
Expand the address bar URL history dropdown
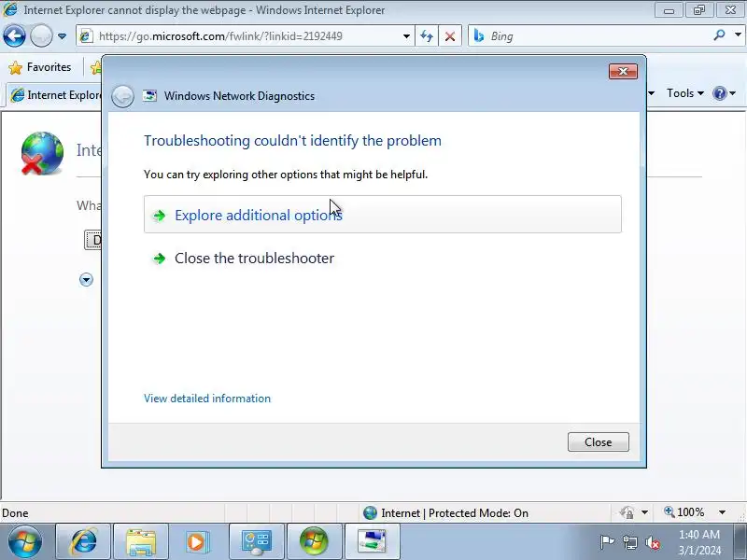pos(406,36)
